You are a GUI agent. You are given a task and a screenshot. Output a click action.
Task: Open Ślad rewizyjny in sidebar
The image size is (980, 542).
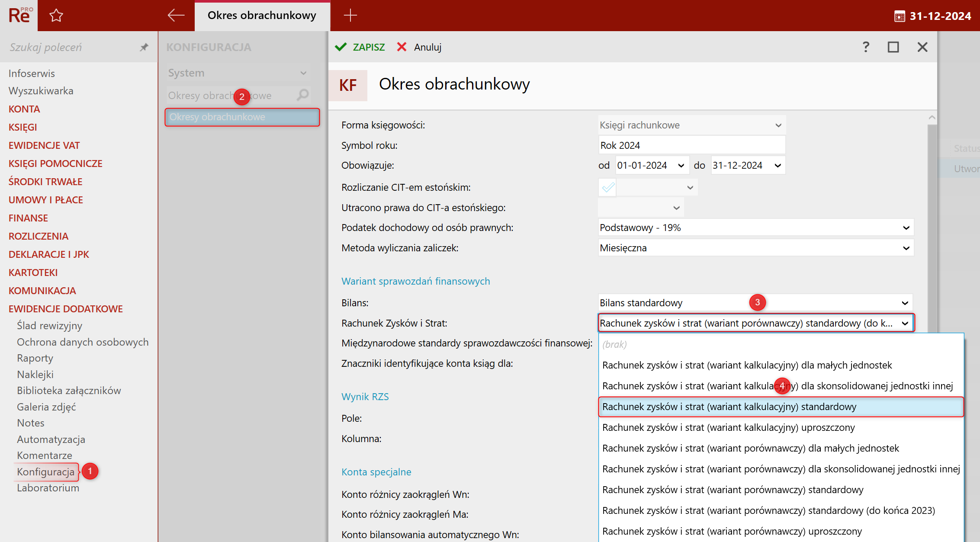pyautogui.click(x=49, y=326)
